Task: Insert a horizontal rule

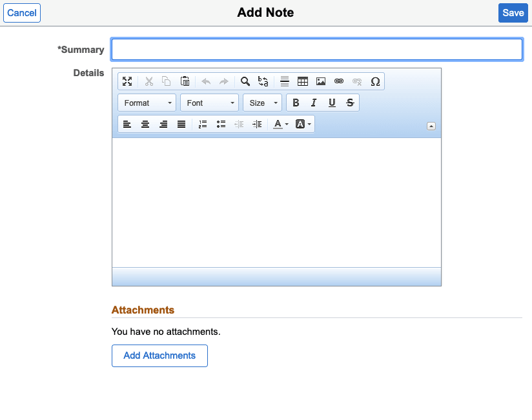Action: coord(285,81)
